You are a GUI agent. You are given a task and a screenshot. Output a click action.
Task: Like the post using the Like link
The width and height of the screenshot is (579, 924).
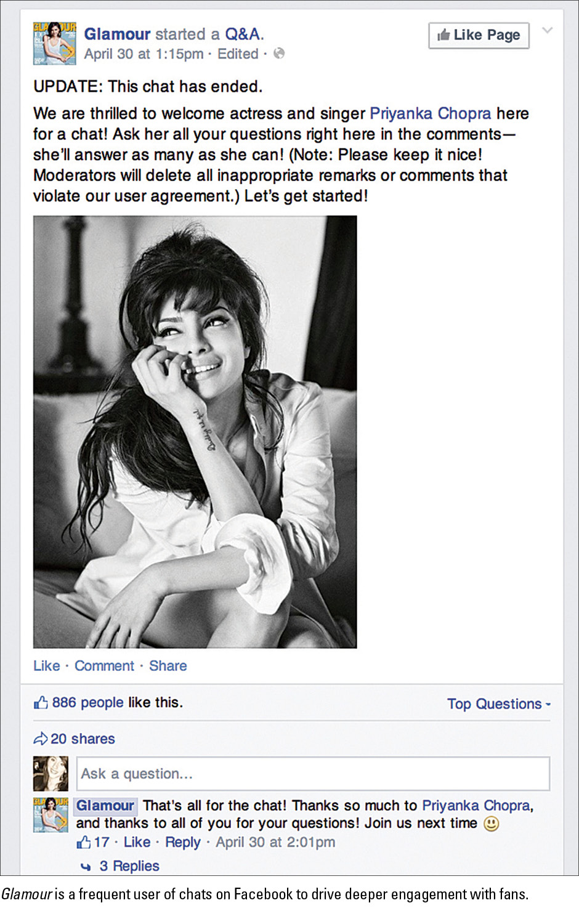(47, 666)
